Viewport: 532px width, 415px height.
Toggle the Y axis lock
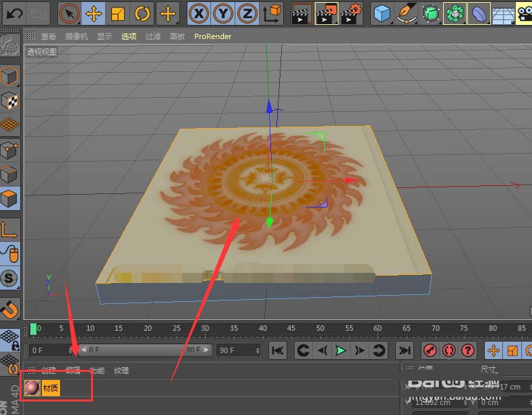click(x=223, y=13)
